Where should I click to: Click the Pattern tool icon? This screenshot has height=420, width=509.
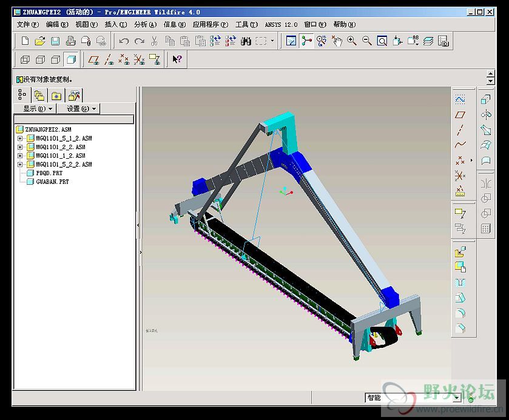tap(486, 228)
